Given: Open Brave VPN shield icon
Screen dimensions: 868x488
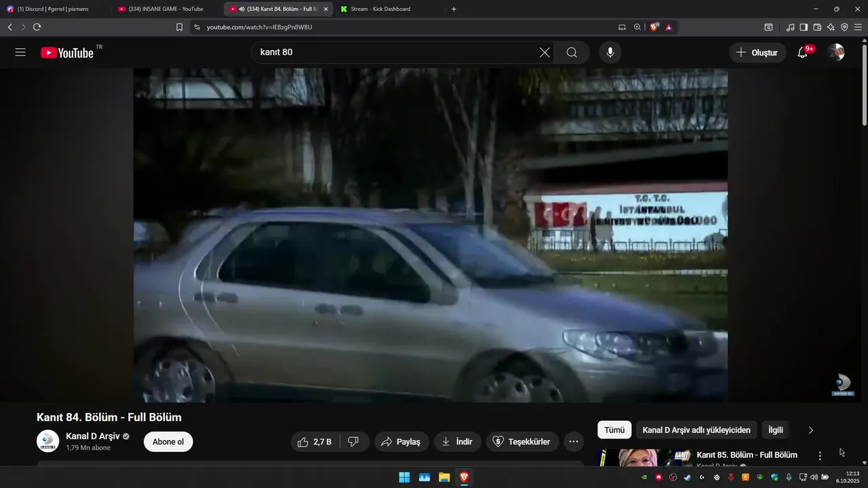Looking at the screenshot, I should coord(844,27).
